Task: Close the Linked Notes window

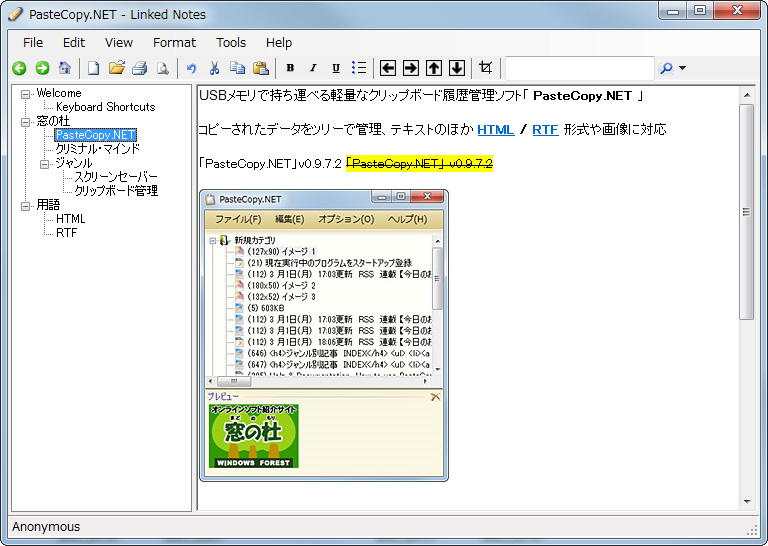Action: pyautogui.click(x=737, y=11)
